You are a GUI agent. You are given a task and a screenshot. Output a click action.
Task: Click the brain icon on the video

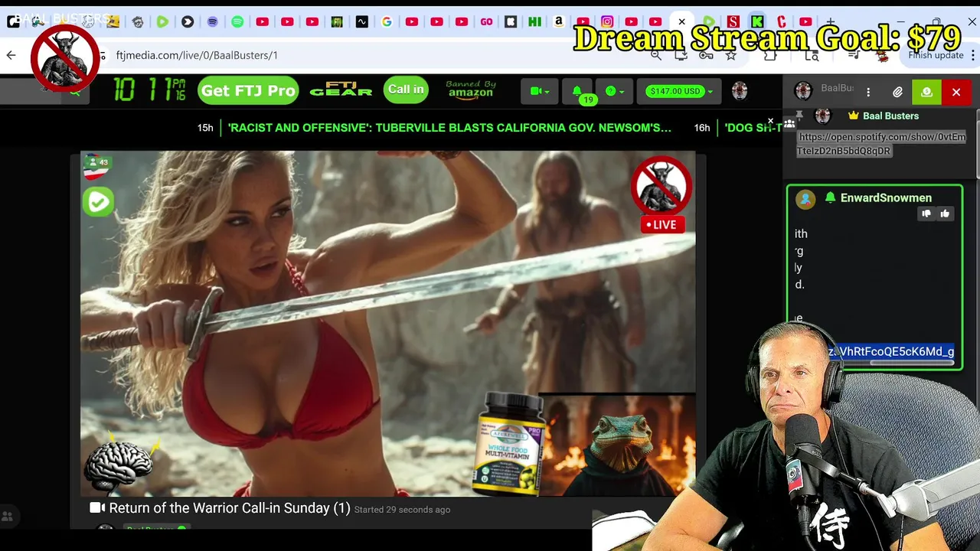pos(117,464)
